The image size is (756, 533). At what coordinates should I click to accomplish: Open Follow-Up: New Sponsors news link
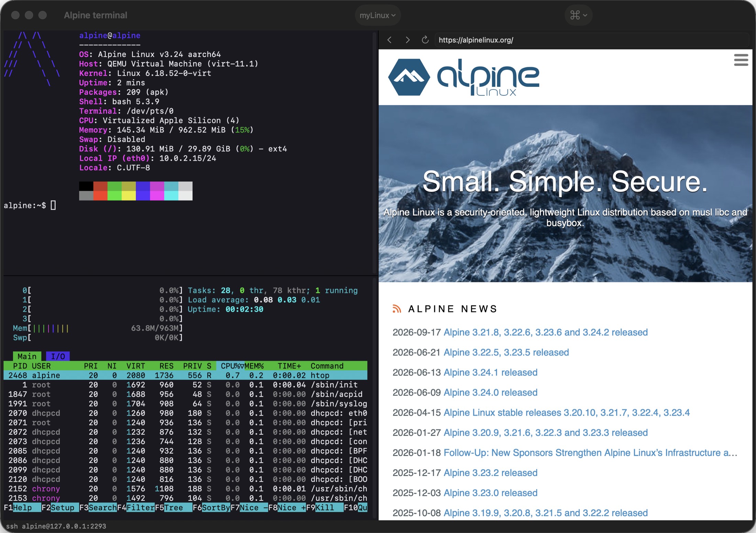[x=590, y=453]
